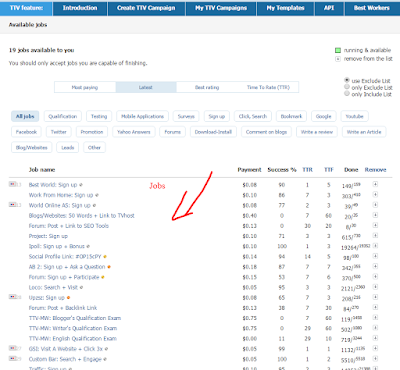Click flag icon beside Custom Bar job
The height and width of the screenshot is (370, 400).
(x=13, y=358)
